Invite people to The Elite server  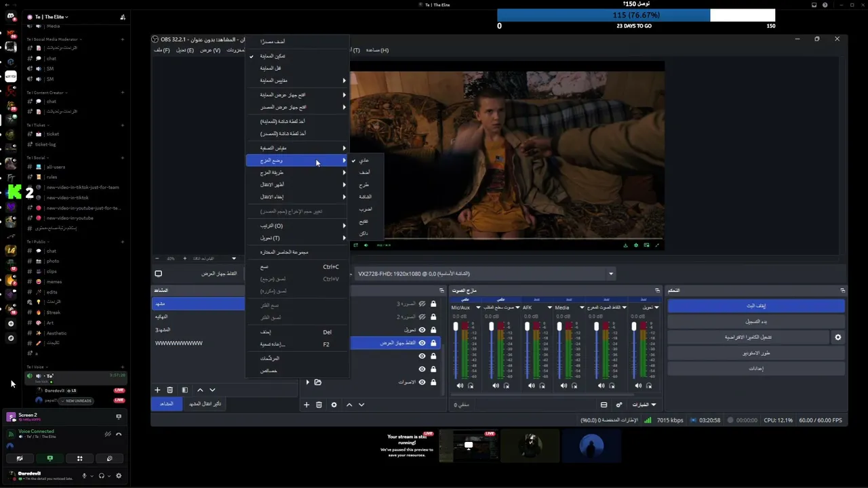[x=122, y=17]
